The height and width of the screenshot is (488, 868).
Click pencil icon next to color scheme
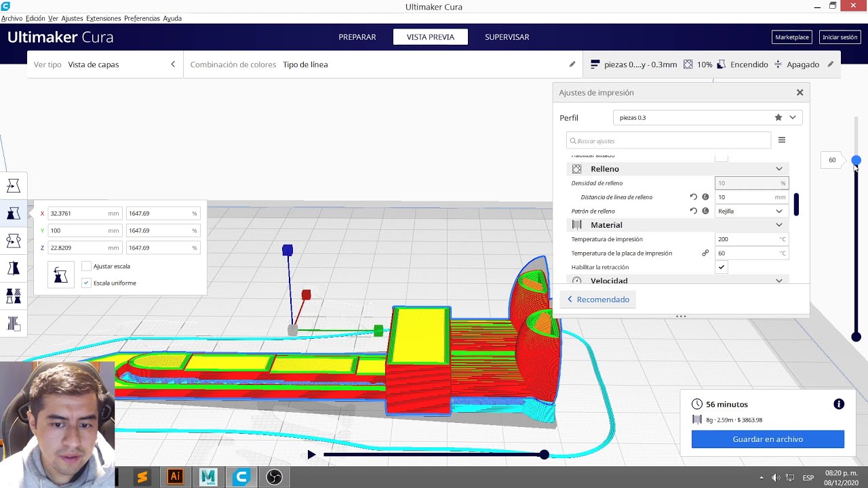[572, 64]
